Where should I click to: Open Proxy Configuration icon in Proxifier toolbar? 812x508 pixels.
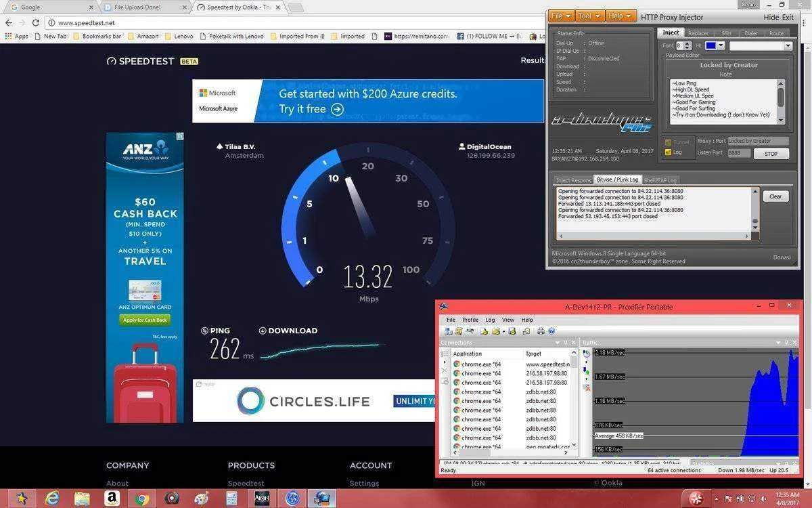point(449,331)
